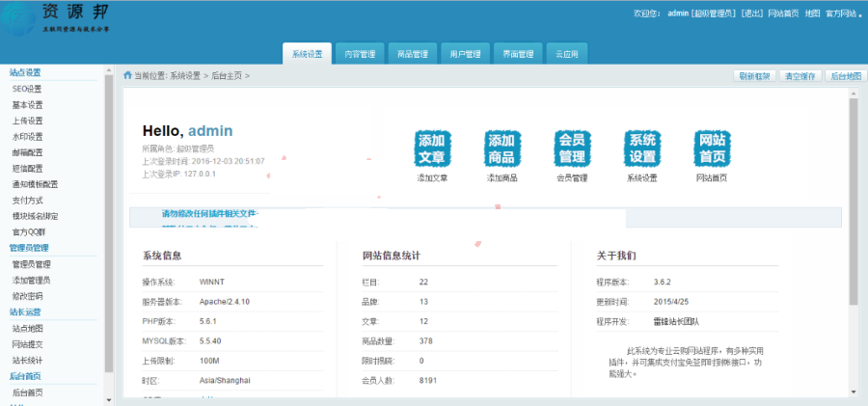Click 官方QQ群 in the sidebar

pos(29,232)
